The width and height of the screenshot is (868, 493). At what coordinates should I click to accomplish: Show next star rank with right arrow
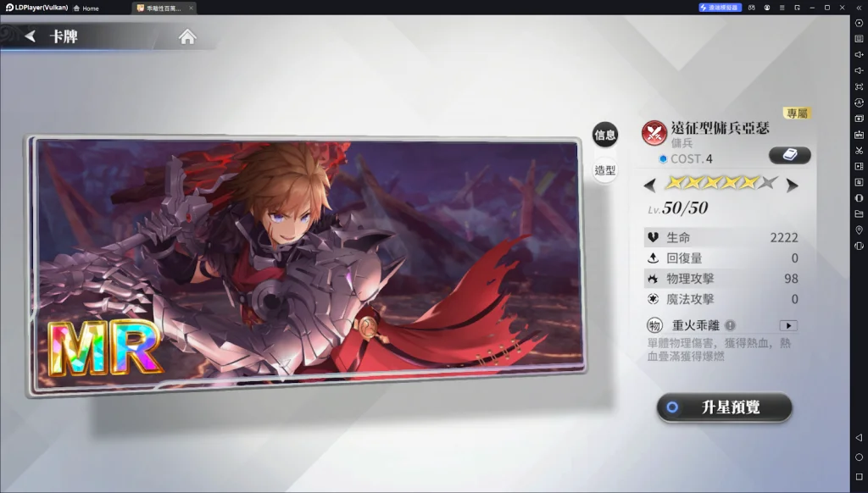coord(793,185)
